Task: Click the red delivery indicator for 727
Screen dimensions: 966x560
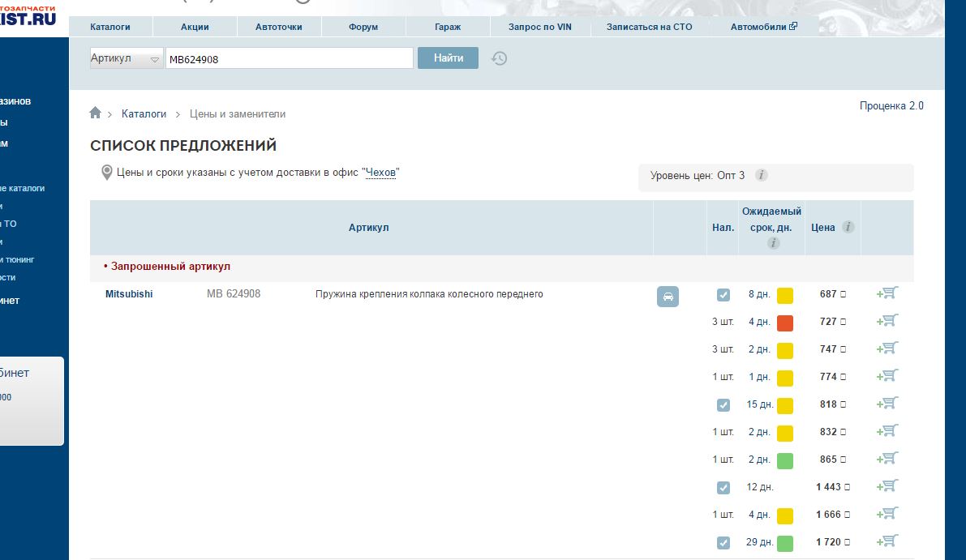Action: coord(784,323)
